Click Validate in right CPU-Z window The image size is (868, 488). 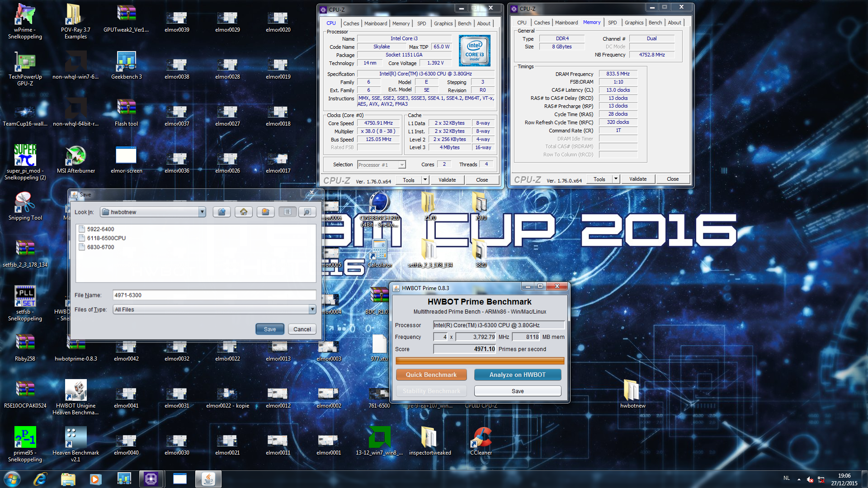click(x=638, y=179)
